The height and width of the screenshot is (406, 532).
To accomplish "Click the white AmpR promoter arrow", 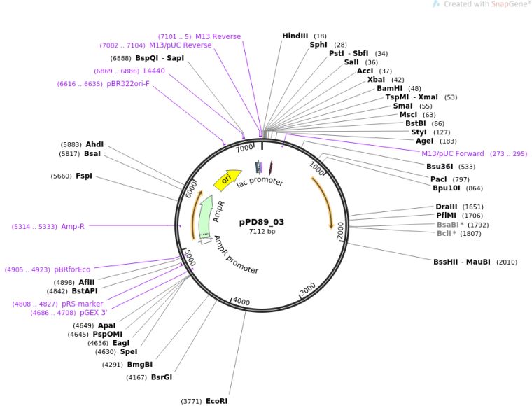I will (x=205, y=241).
